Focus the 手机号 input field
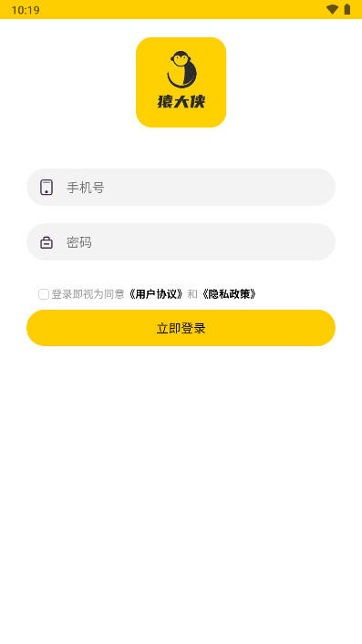362x644 pixels. (x=181, y=188)
